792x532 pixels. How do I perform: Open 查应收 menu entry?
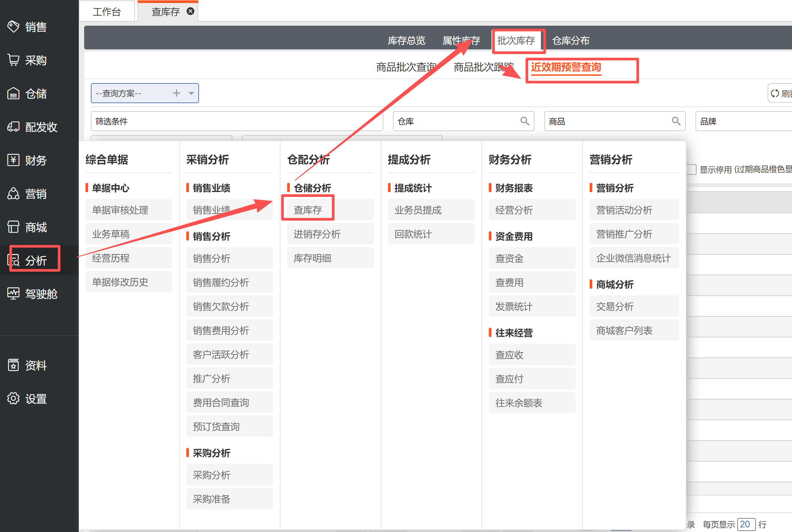(x=532, y=354)
